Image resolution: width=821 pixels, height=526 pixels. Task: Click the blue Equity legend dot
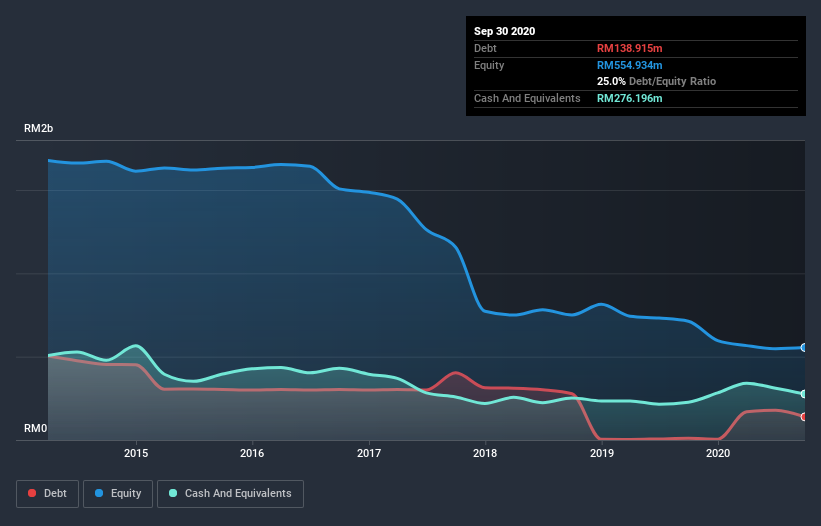tap(99, 493)
